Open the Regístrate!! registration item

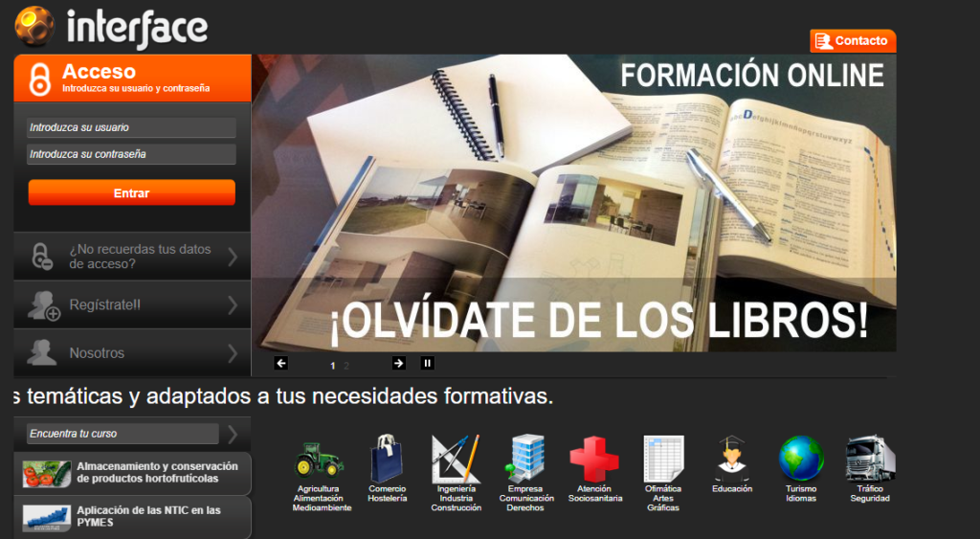(x=132, y=305)
